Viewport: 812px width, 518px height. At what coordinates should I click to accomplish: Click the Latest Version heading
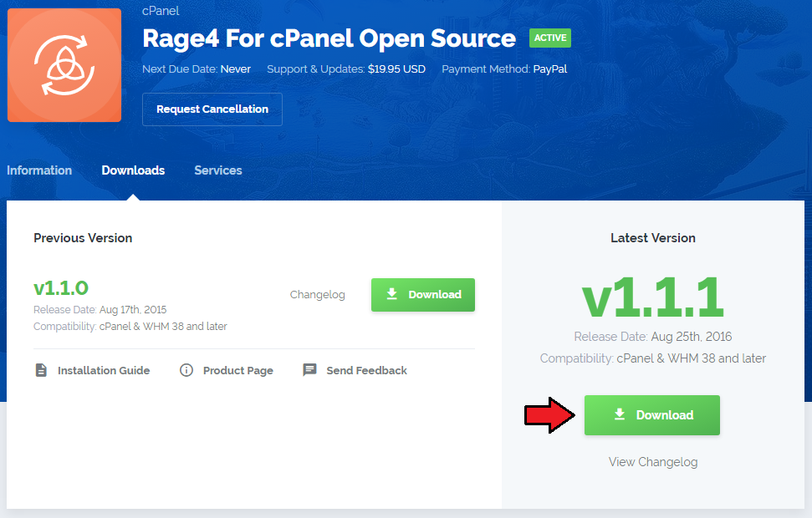[653, 238]
